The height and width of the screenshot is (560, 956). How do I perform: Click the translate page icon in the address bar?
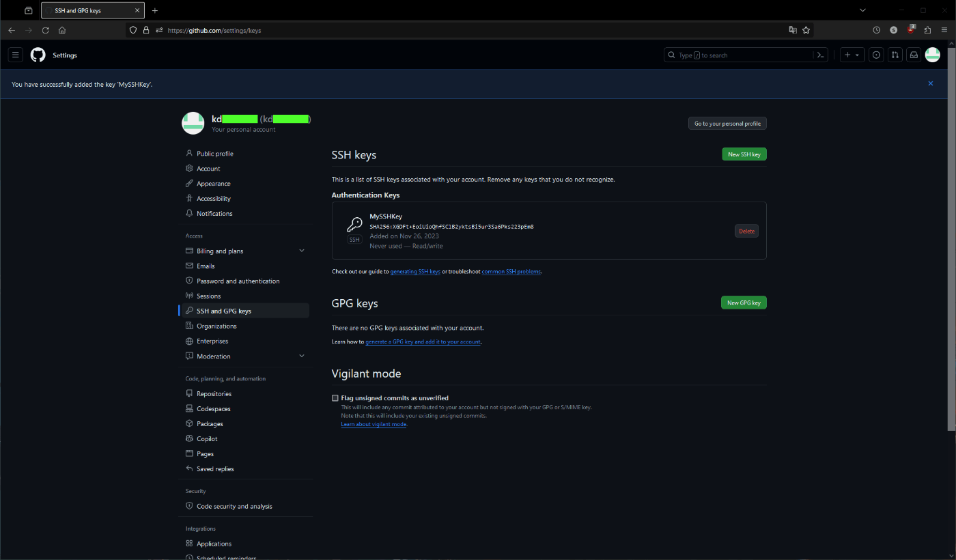tap(793, 30)
